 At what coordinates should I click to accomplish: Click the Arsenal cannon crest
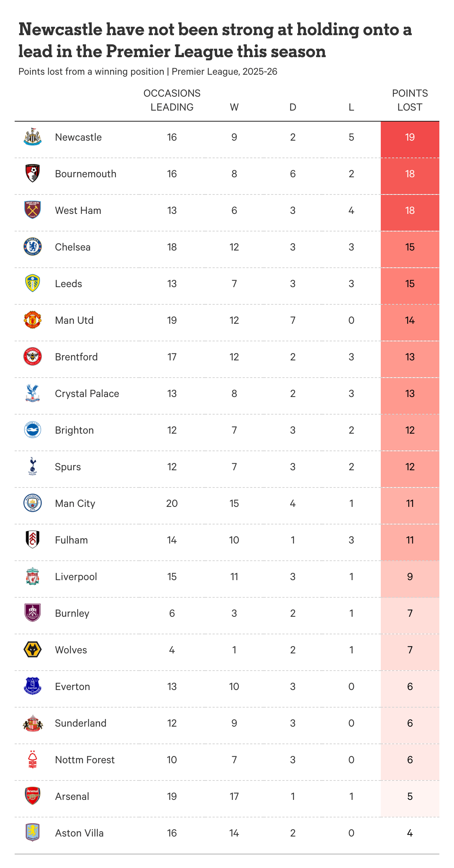pyautogui.click(x=33, y=796)
